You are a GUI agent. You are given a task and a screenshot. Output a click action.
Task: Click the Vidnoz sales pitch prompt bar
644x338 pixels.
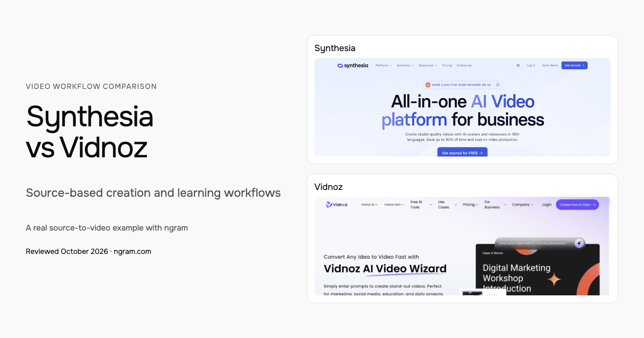coord(540,243)
